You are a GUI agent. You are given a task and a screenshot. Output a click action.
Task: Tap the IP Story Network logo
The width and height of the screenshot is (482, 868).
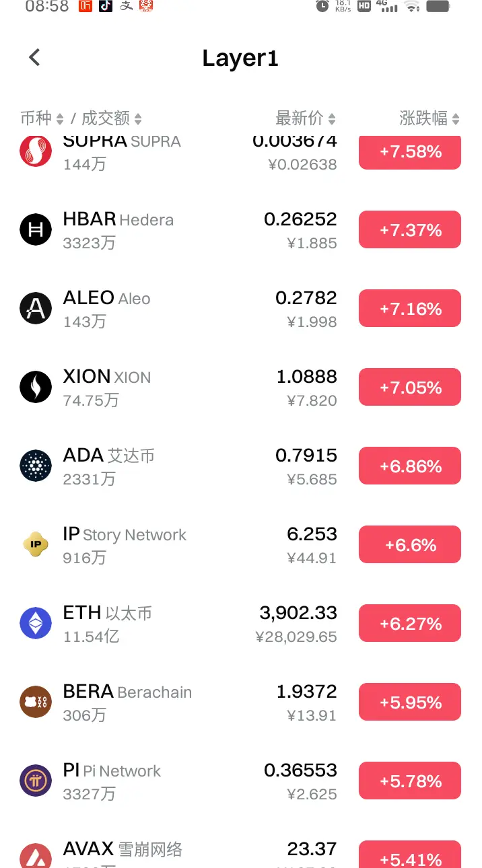click(36, 545)
